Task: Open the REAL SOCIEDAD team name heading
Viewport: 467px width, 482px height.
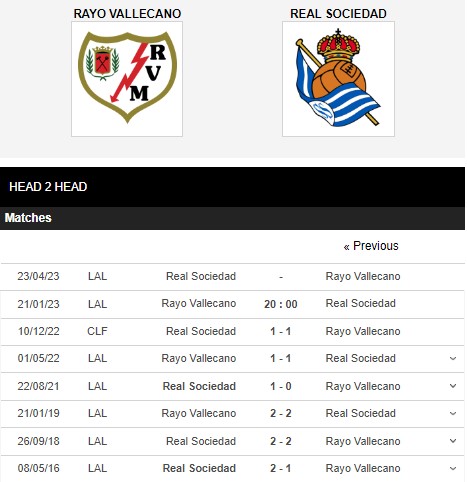Action: coord(338,14)
